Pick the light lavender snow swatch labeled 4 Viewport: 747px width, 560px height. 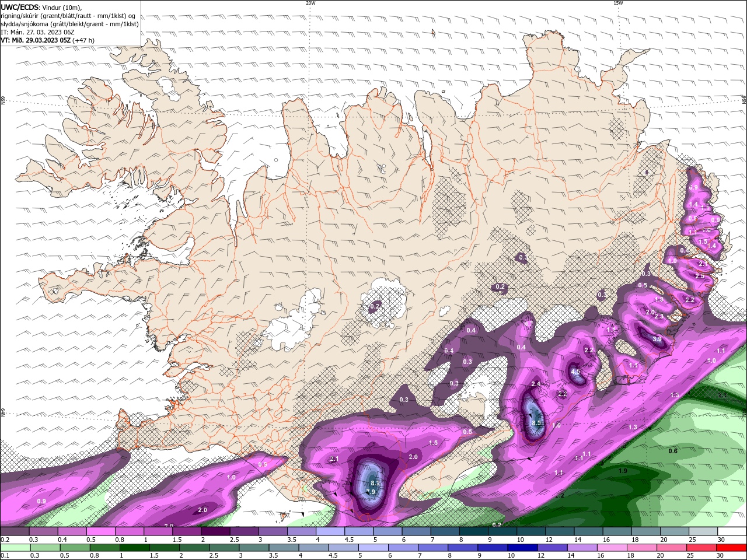point(330,531)
